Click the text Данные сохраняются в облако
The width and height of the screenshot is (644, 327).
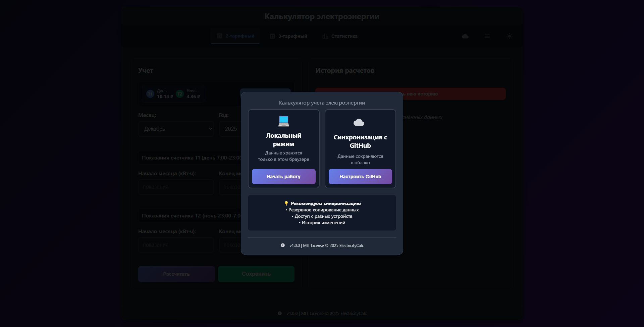(360, 159)
